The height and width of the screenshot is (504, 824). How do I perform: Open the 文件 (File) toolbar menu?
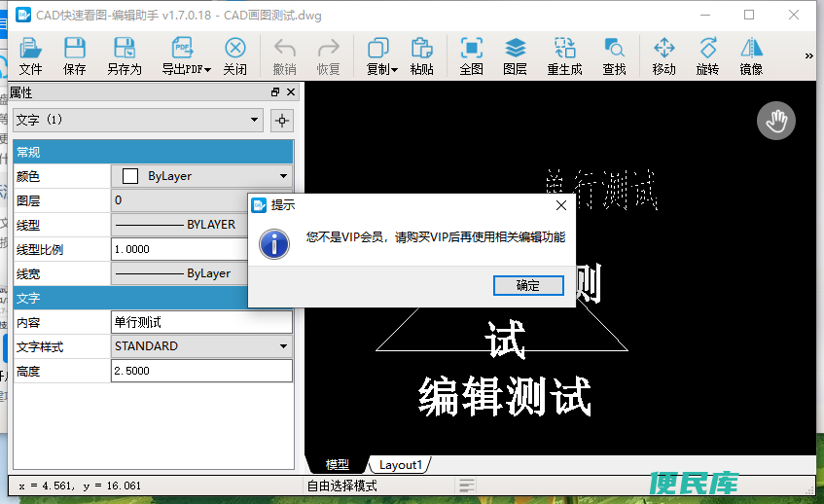tap(30, 56)
